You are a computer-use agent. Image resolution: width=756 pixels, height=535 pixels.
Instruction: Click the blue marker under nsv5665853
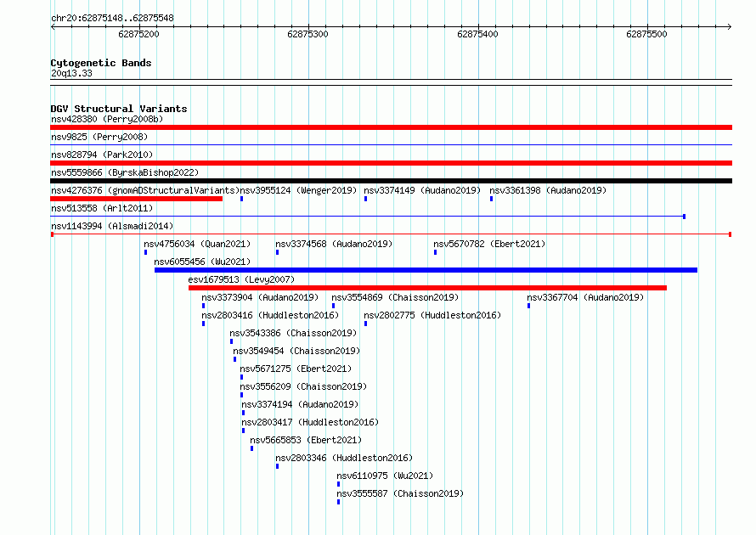[x=251, y=448]
